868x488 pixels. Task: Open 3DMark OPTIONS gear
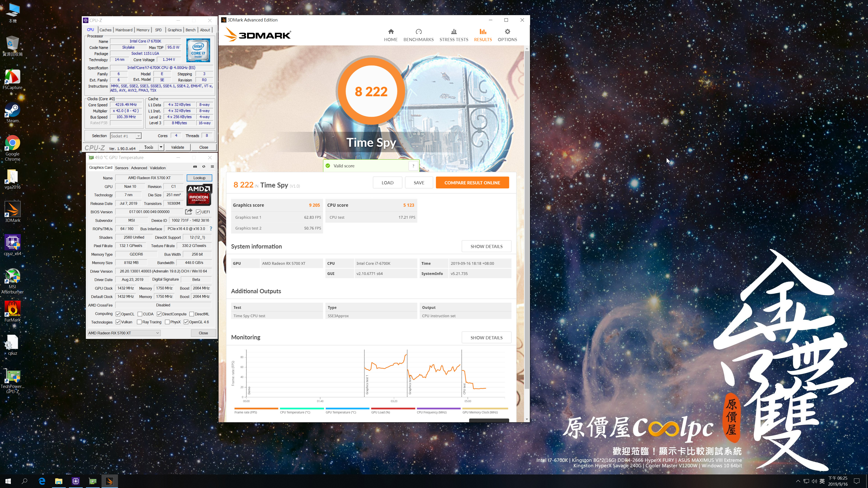(x=507, y=35)
